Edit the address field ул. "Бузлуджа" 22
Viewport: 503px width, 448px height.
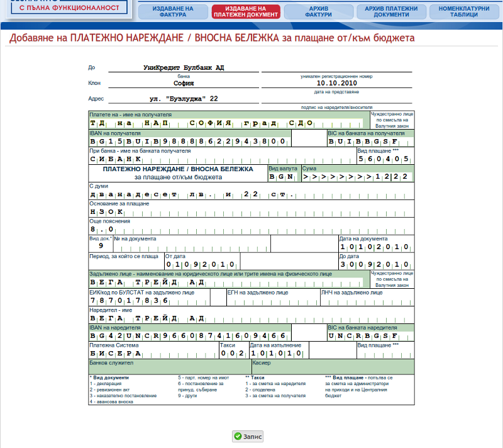pos(184,99)
